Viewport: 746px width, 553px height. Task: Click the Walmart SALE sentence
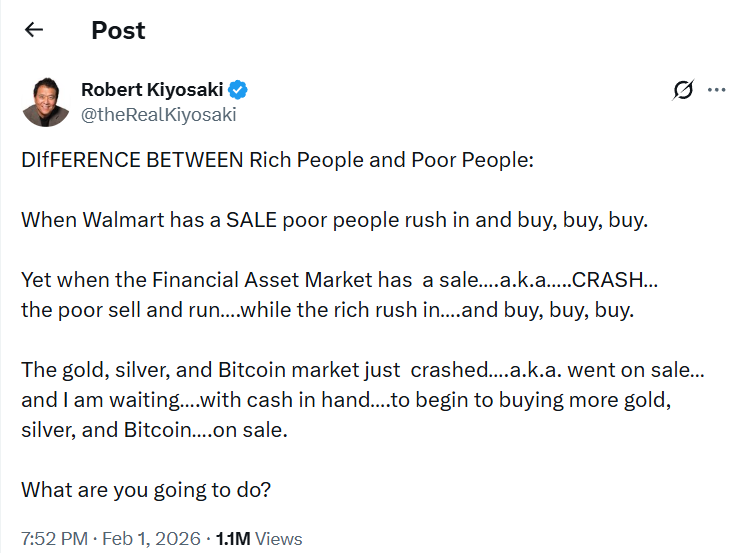(x=334, y=220)
